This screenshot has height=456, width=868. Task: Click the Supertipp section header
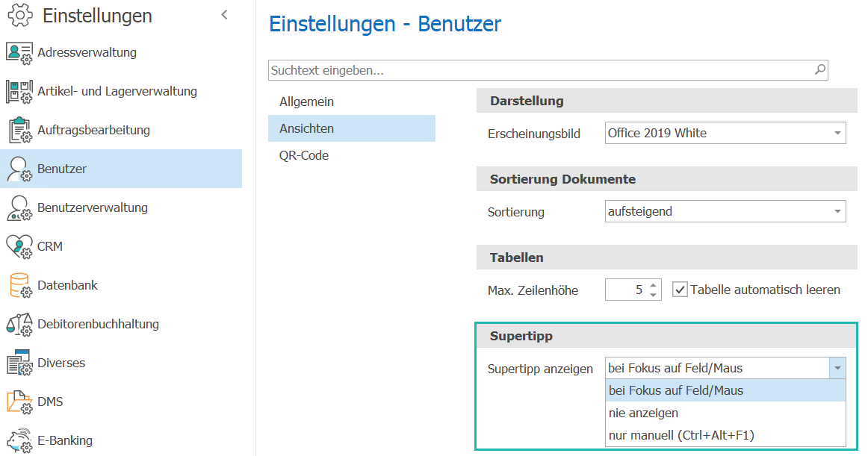pos(666,336)
